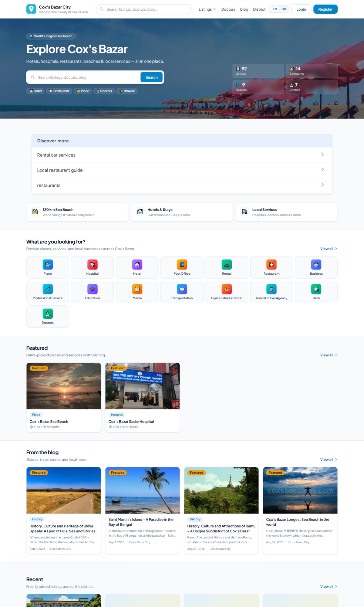Image resolution: width=364 pixels, height=607 pixels.
Task: Open the Business category icon
Action: click(316, 265)
